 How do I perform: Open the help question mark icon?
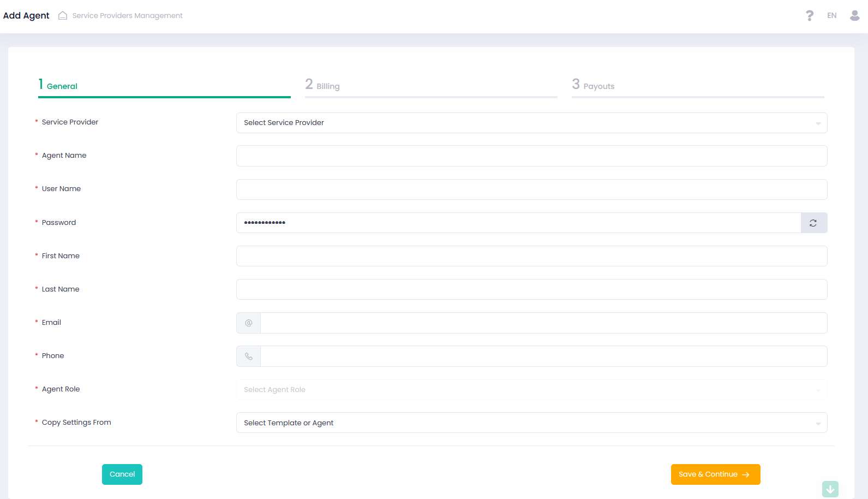(x=810, y=15)
